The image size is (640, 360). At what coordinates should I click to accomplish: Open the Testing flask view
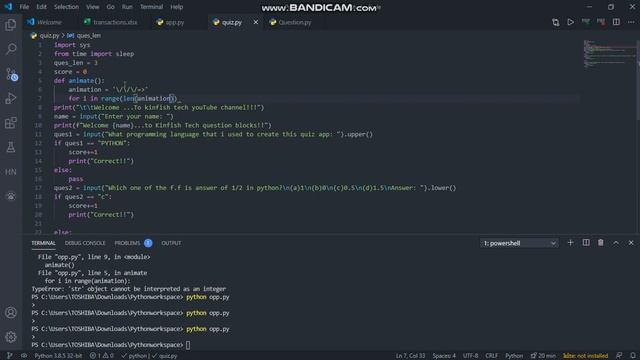(x=11, y=147)
